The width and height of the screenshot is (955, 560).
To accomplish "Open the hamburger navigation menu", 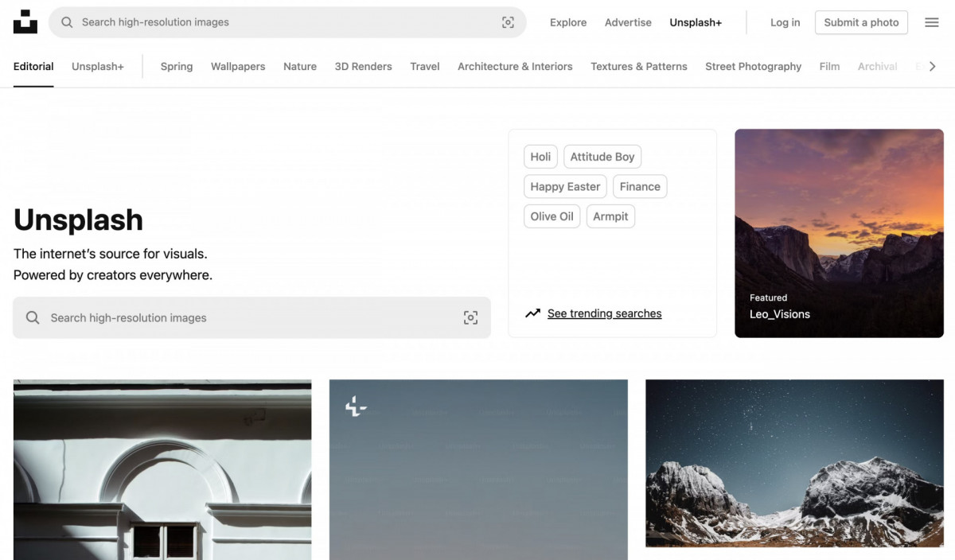I will pos(931,22).
